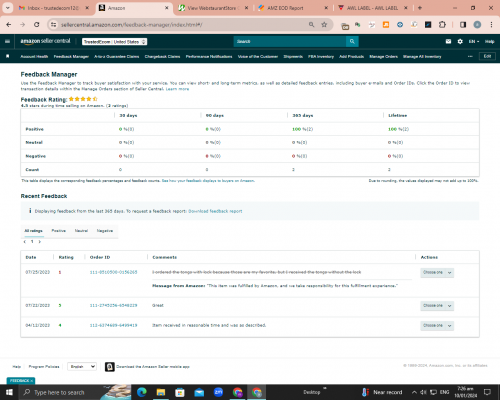Viewport: 500px width, 400px height.
Task: Open Manage Orders in navigation bar
Action: point(383,57)
